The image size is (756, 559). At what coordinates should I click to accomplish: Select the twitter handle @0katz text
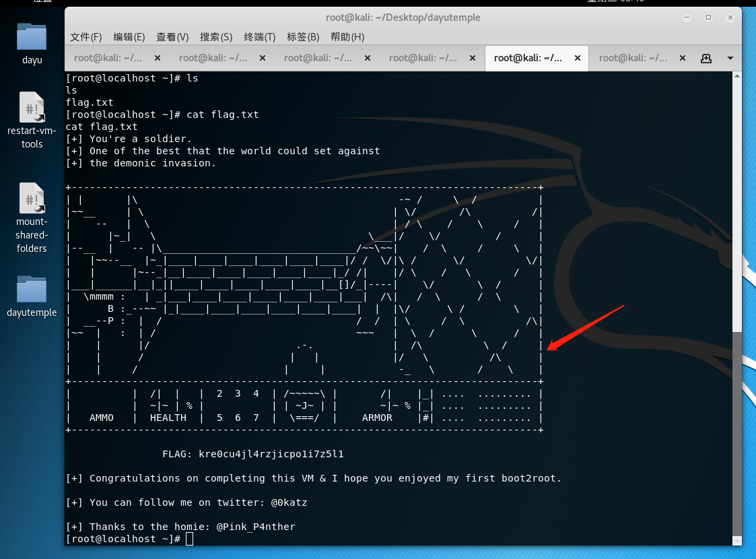pyautogui.click(x=289, y=502)
